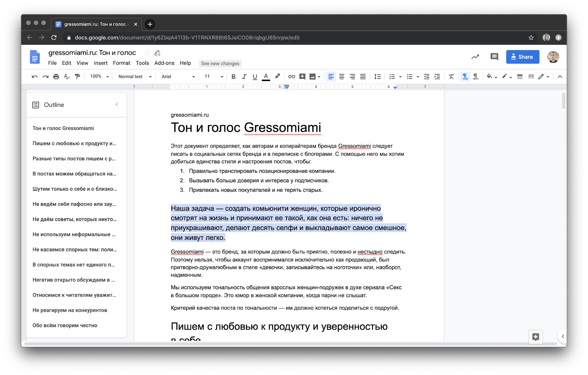Open the Edit menu
588x375 pixels.
coord(66,63)
